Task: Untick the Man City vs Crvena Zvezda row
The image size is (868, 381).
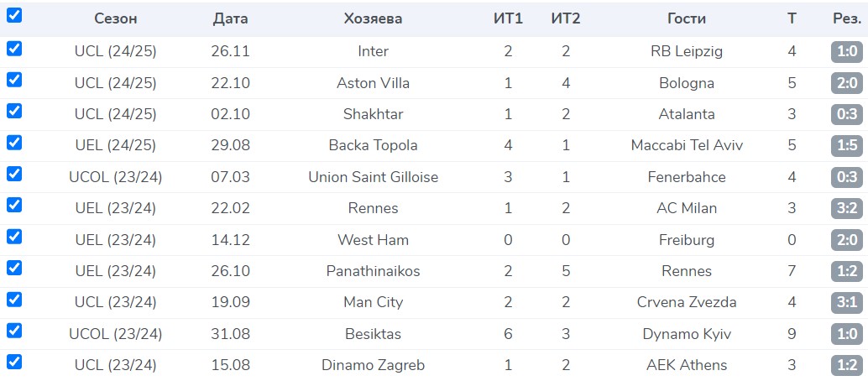Action: (x=14, y=300)
